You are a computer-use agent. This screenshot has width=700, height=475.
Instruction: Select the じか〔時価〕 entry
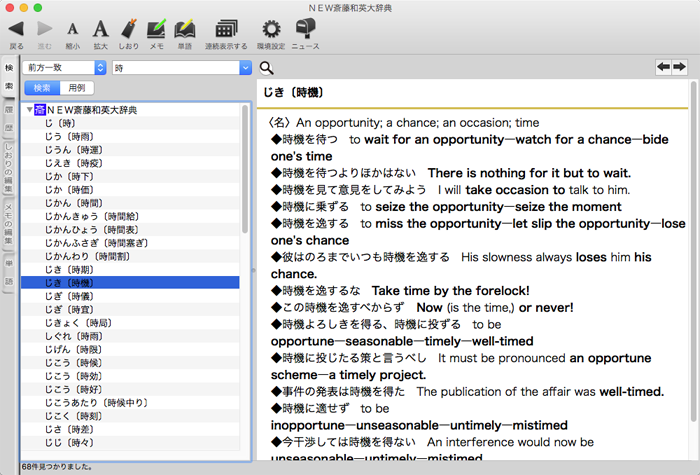130,190
